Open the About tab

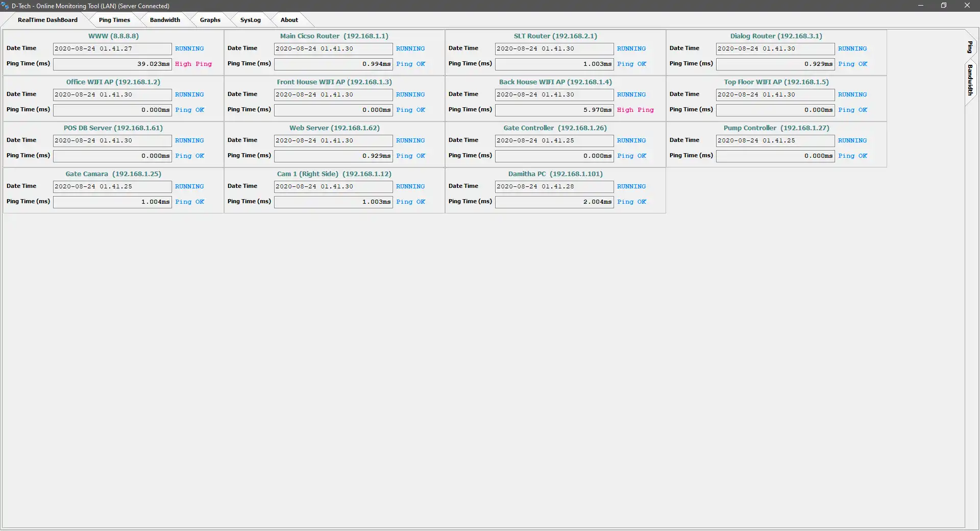coord(289,20)
